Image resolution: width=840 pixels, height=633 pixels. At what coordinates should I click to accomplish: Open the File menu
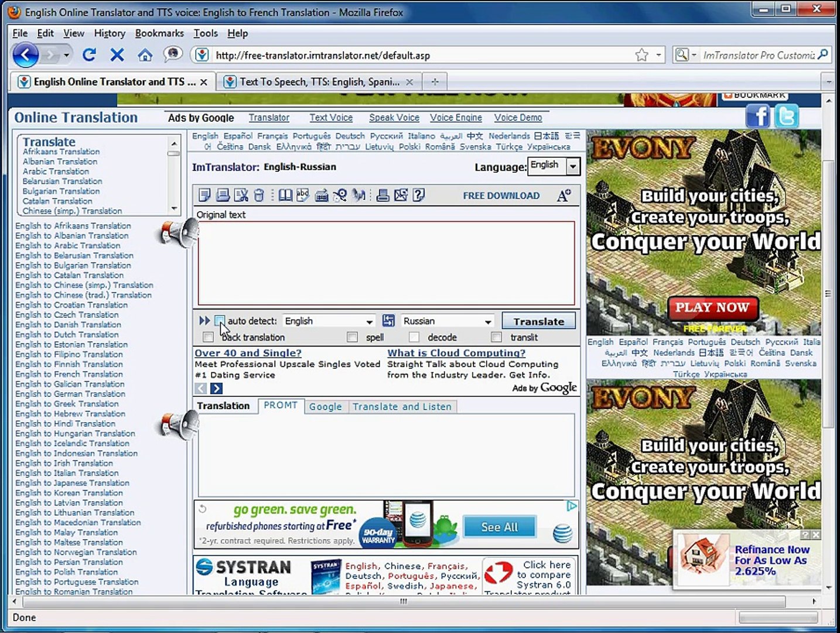point(20,33)
